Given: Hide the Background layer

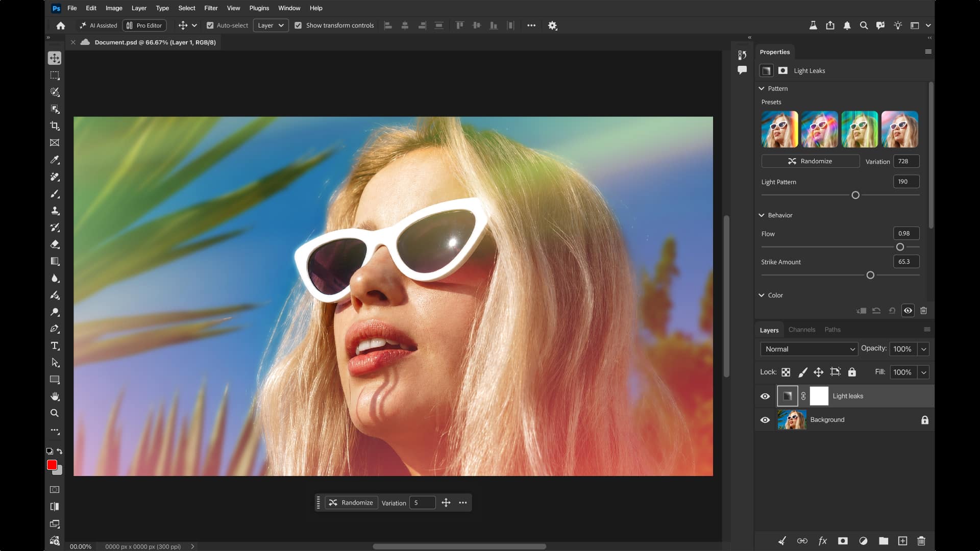Looking at the screenshot, I should click(765, 420).
